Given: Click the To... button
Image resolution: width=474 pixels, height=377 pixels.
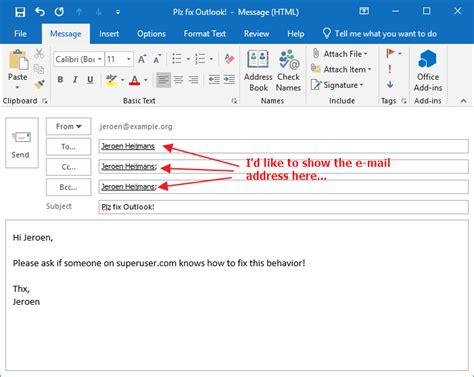Looking at the screenshot, I should click(68, 147).
